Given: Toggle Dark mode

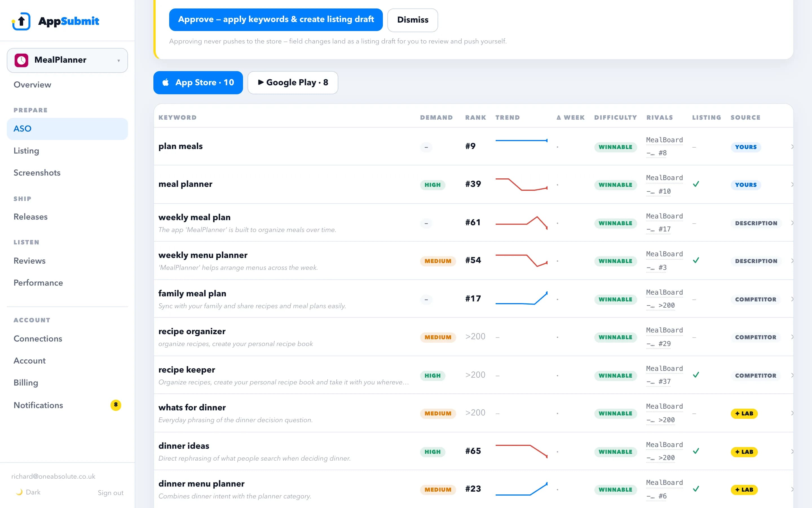Looking at the screenshot, I should click(x=28, y=492).
